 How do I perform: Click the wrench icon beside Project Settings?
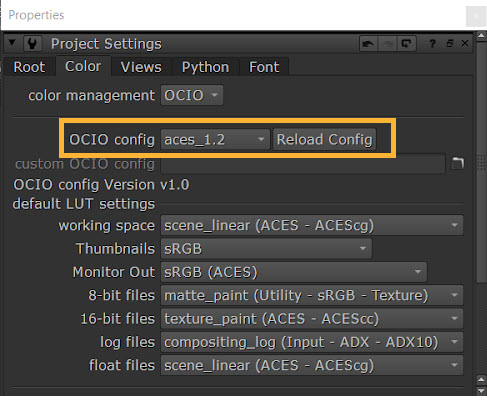click(x=32, y=43)
